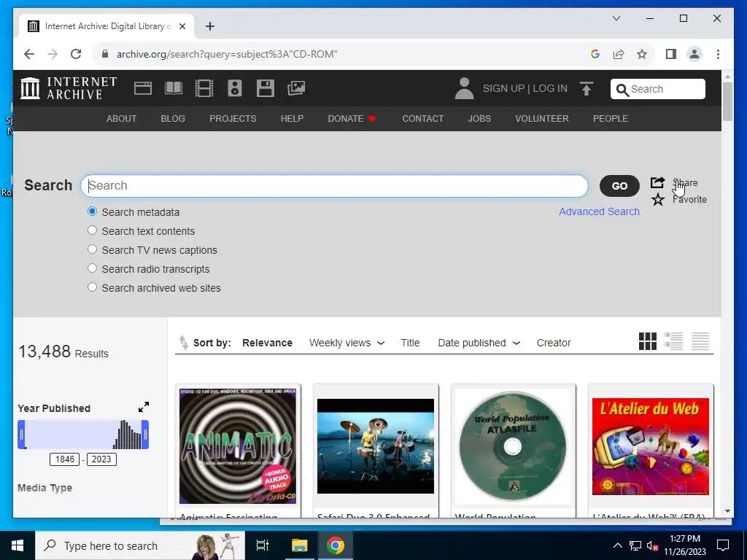Select Search metadata radio button
Image resolution: width=747 pixels, height=560 pixels.
point(93,211)
